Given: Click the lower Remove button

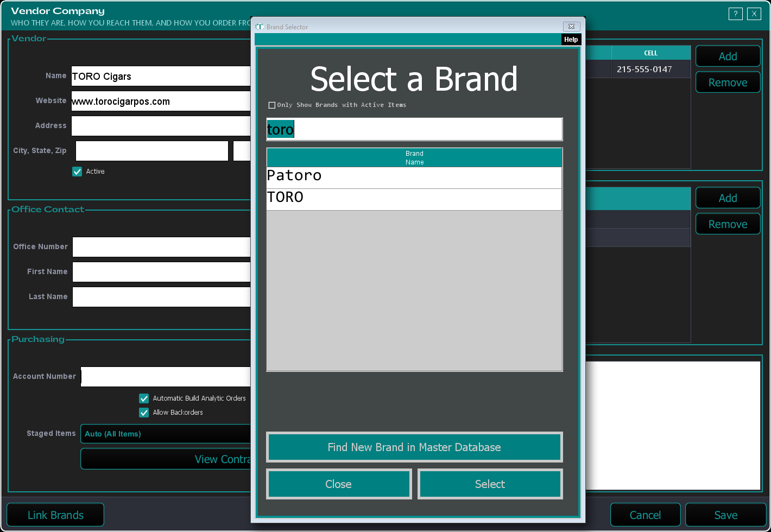Looking at the screenshot, I should click(x=728, y=224).
